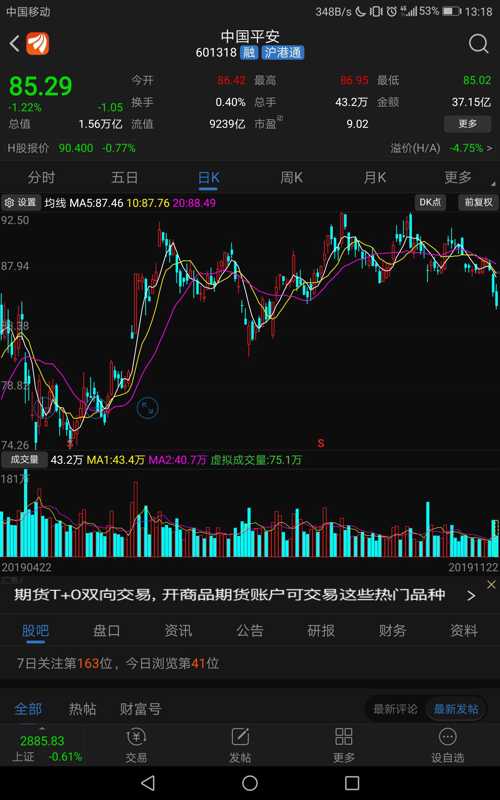The height and width of the screenshot is (800, 500).
Task: Tap Android recent apps button
Action: click(x=352, y=783)
